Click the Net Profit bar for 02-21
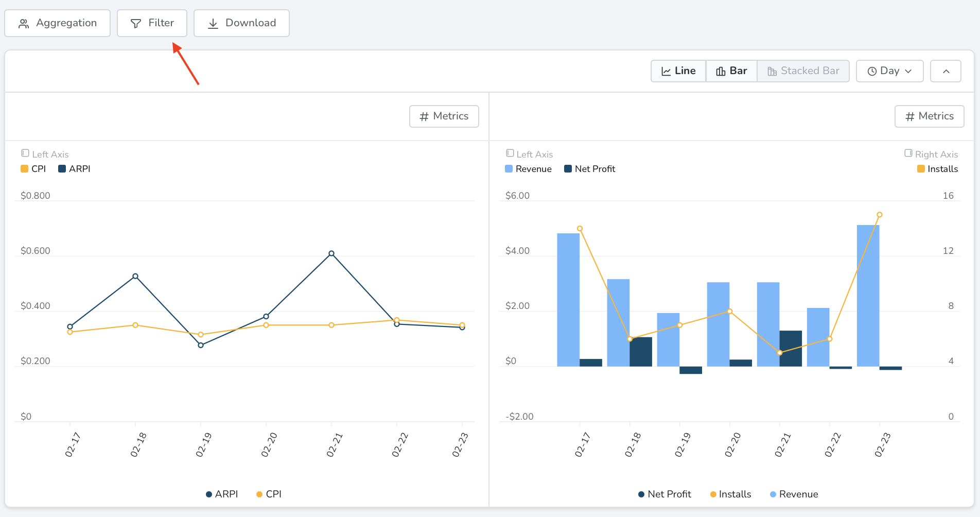 click(791, 349)
